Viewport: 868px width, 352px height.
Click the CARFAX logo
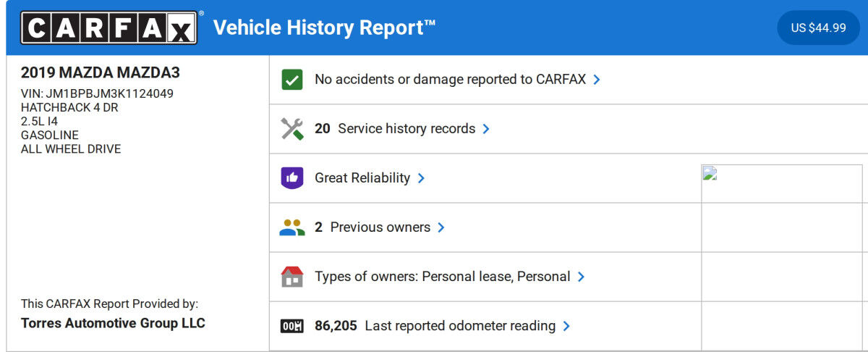(109, 28)
